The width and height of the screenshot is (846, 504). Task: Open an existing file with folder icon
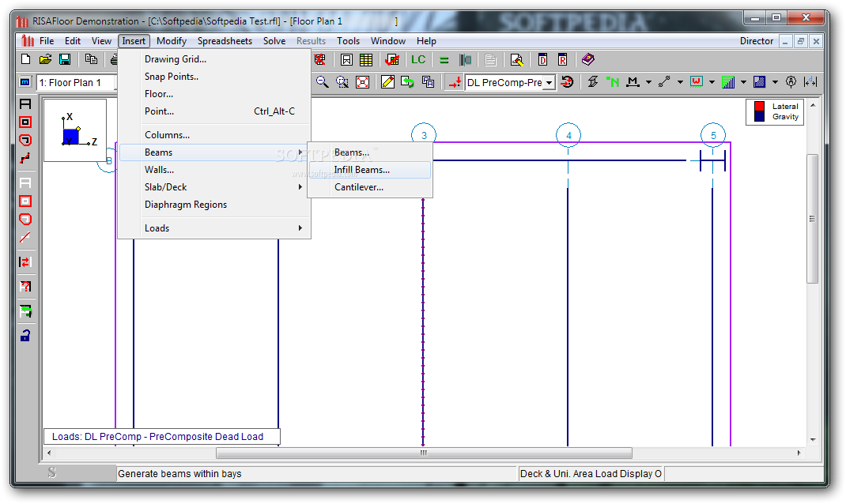[45, 59]
